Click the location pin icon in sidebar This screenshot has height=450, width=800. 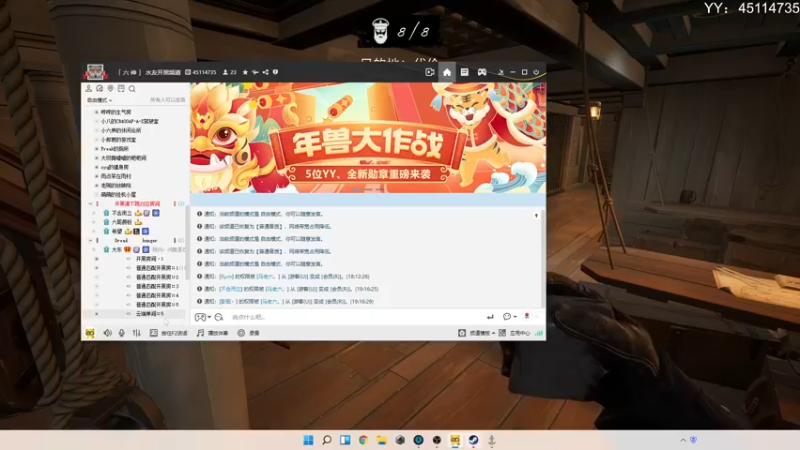point(110,89)
